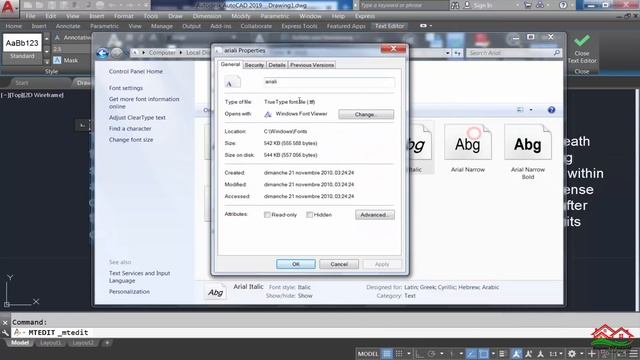Image resolution: width=640 pixels, height=360 pixels.
Task: Switch to the Security tab
Action: [x=254, y=65]
